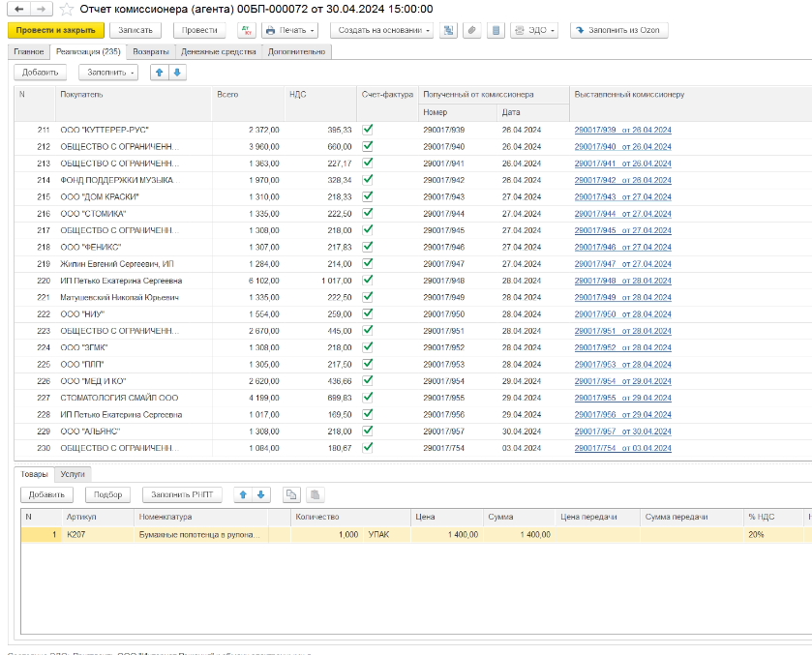Open the Услуги tab
The image size is (812, 655).
(74, 473)
